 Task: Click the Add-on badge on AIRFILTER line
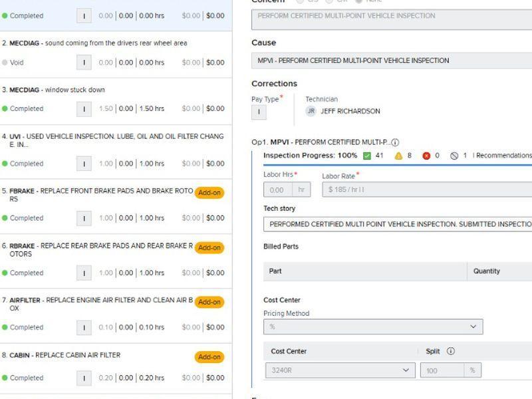point(209,302)
